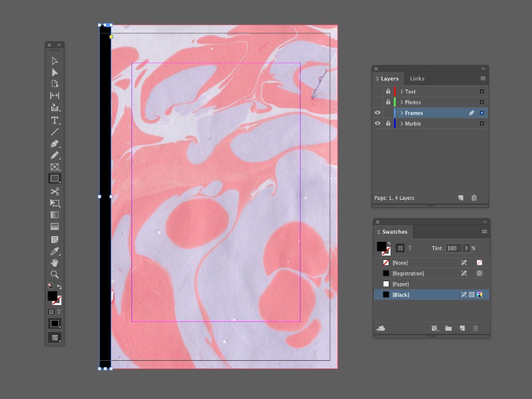Viewport: 532px width, 399px height.
Task: Click the New Layer button
Action: pyautogui.click(x=461, y=198)
